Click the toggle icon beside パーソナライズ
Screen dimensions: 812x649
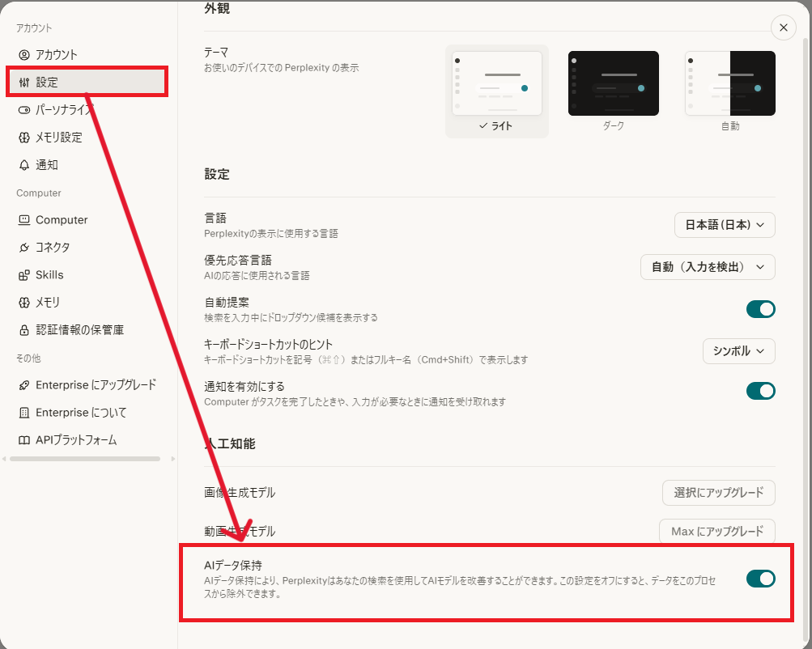tap(23, 110)
